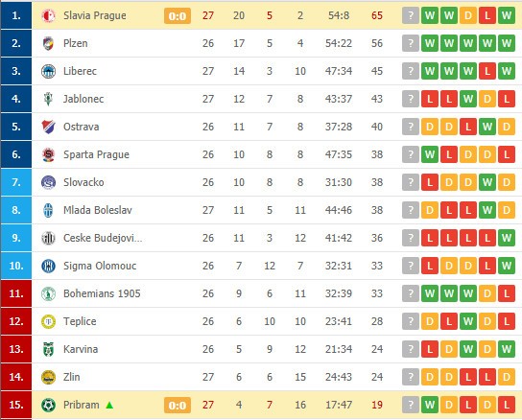Click the Sparta Prague crest icon
Image resolution: width=522 pixels, height=420 pixels.
point(48,154)
